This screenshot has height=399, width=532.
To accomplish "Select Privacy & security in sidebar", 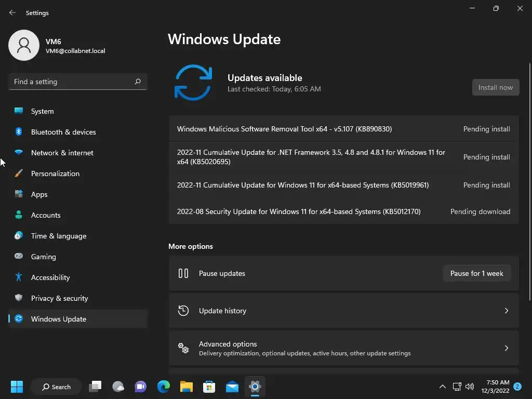I will (x=78, y=298).
